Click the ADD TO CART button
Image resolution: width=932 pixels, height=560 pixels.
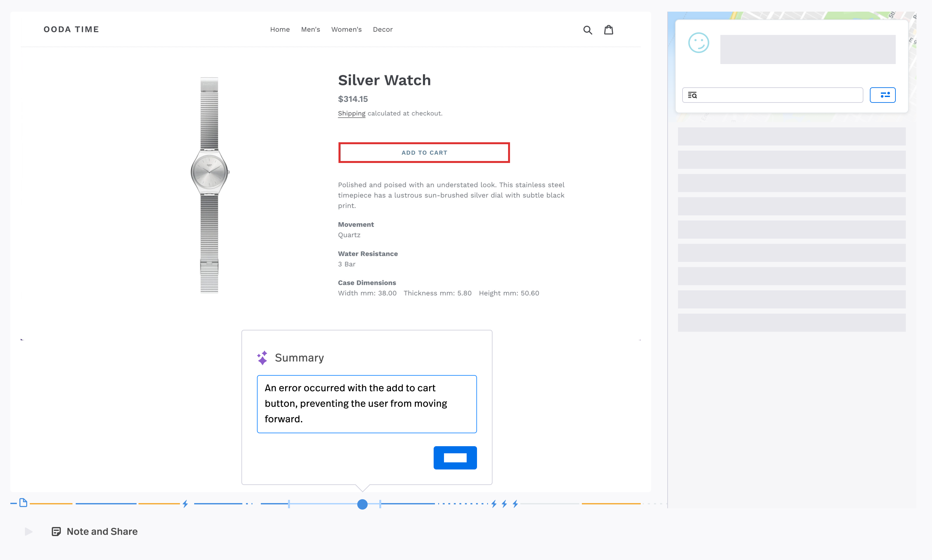tap(424, 153)
